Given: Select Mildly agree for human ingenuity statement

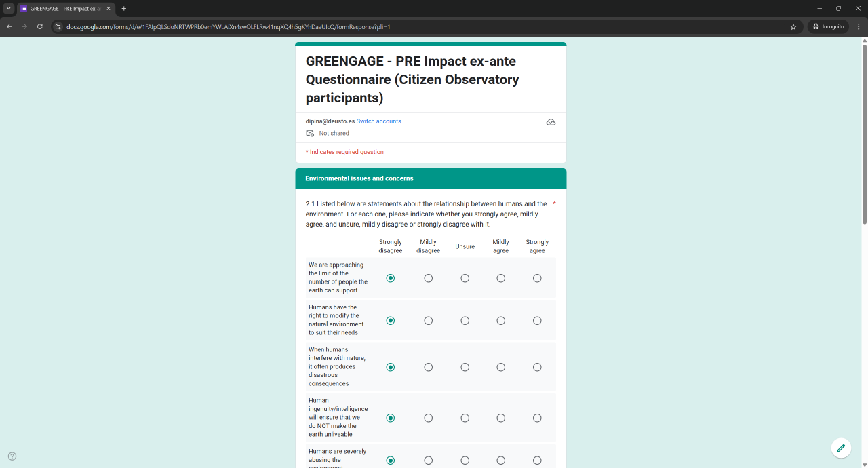Looking at the screenshot, I should click(x=501, y=418).
